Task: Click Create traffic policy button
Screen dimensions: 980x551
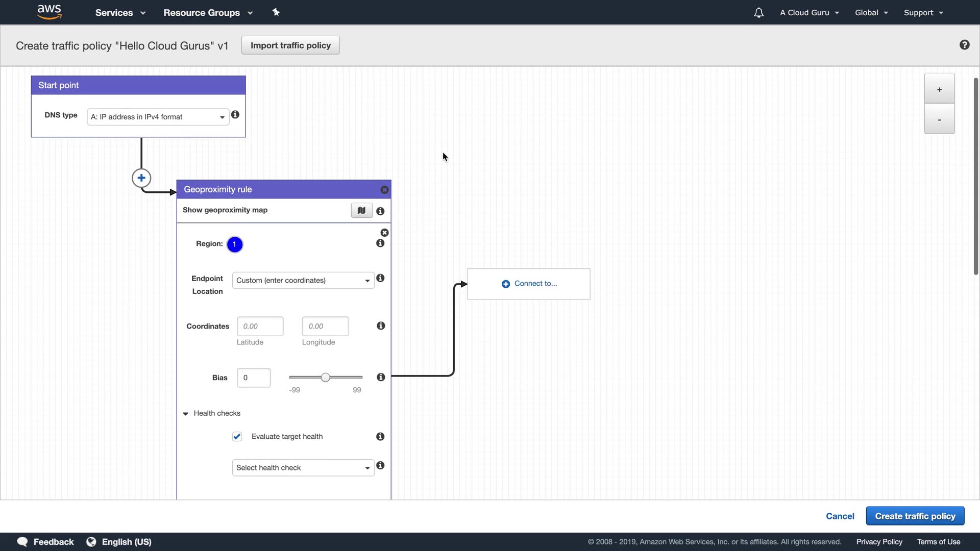Action: pos(915,516)
